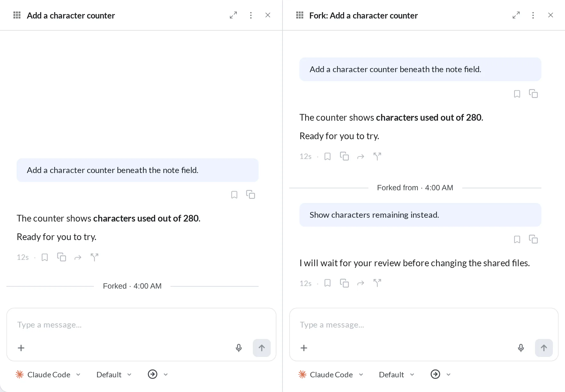
Task: Bookmark the counter response in left panel
Action: (45, 257)
